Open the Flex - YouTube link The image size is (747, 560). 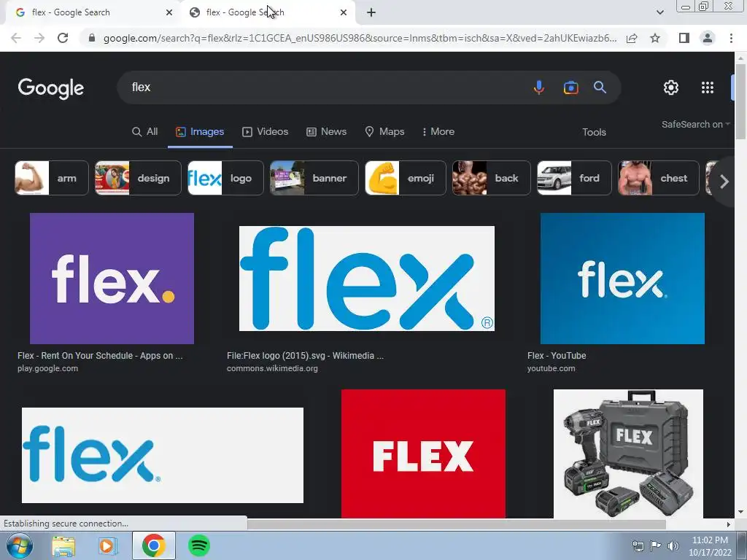(x=557, y=356)
